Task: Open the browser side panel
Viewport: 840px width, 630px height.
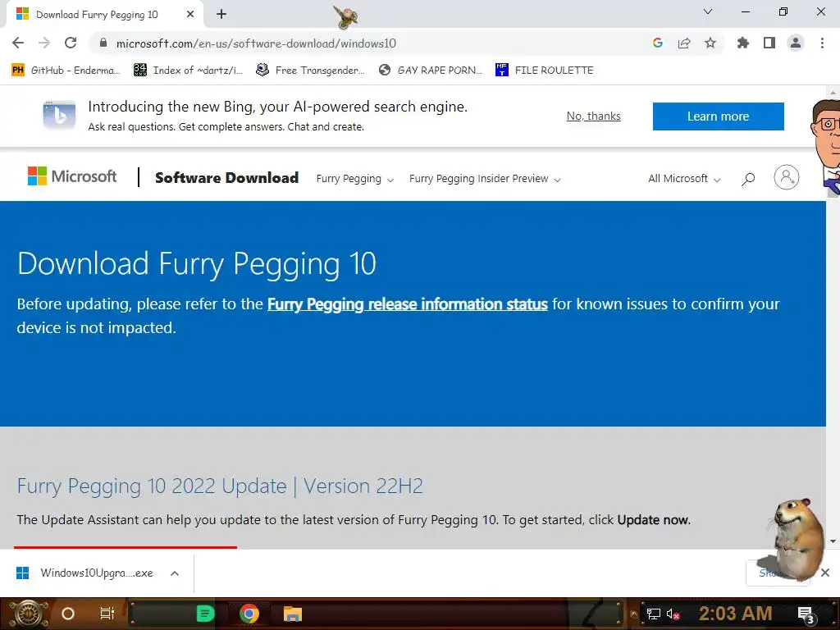Action: pyautogui.click(x=769, y=43)
